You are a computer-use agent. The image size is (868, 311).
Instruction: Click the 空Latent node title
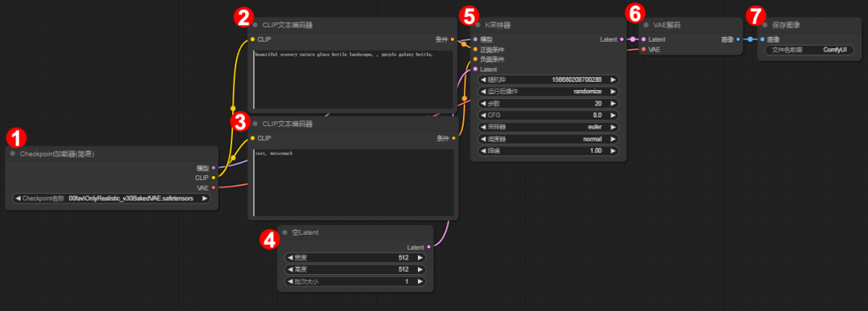305,232
